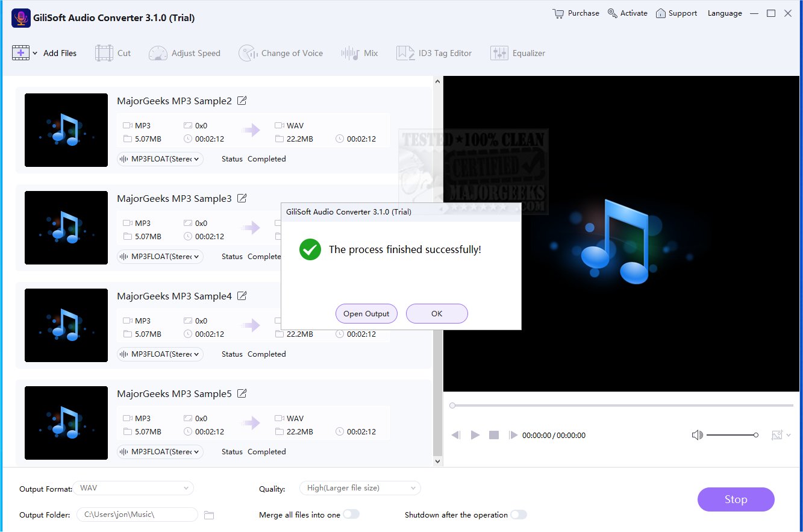Image resolution: width=803 pixels, height=532 pixels.
Task: Click the file list scrollbar up arrow
Action: (x=438, y=80)
